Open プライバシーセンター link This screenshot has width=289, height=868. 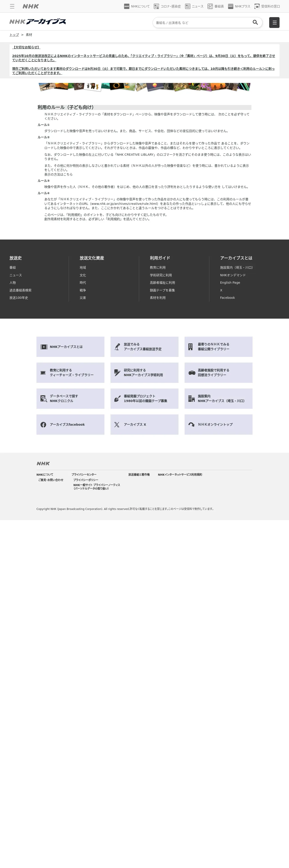[x=84, y=474]
